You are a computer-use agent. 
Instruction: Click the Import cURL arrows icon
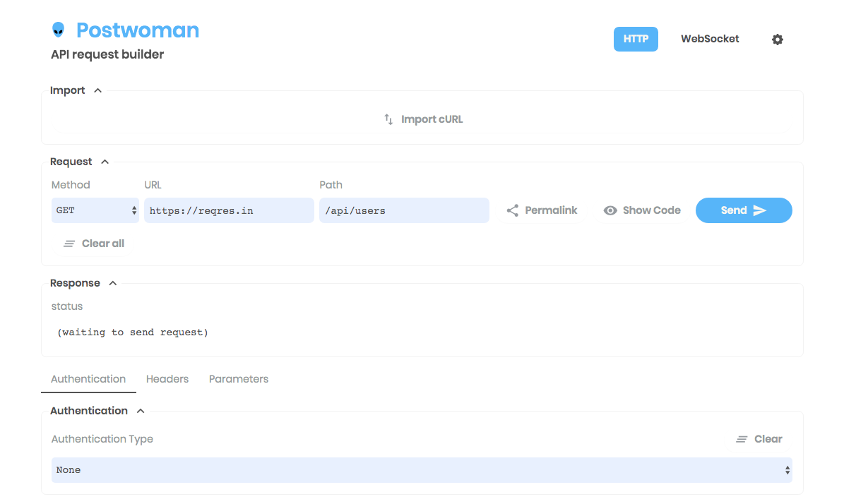click(388, 119)
